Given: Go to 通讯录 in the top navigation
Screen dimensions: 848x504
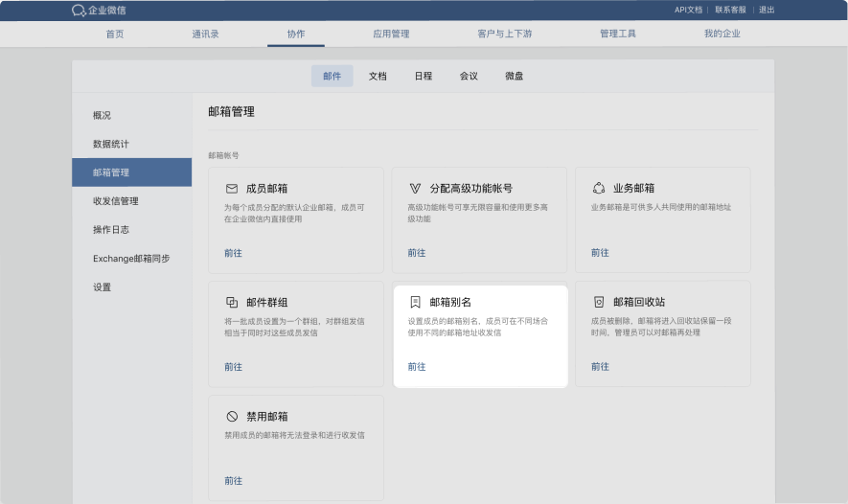Looking at the screenshot, I should tap(205, 34).
